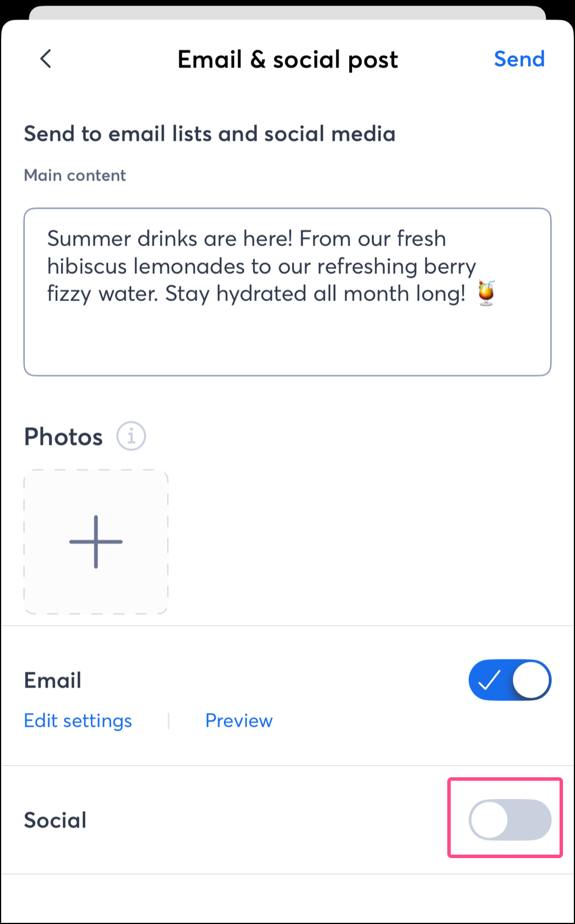
Task: Open the email Preview link
Action: click(239, 721)
